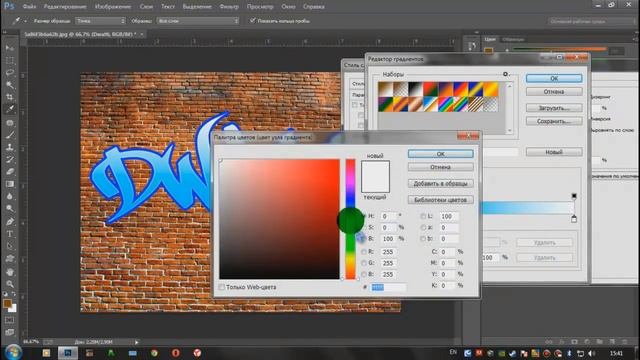Open the gradient presets gear menu

coord(506,74)
